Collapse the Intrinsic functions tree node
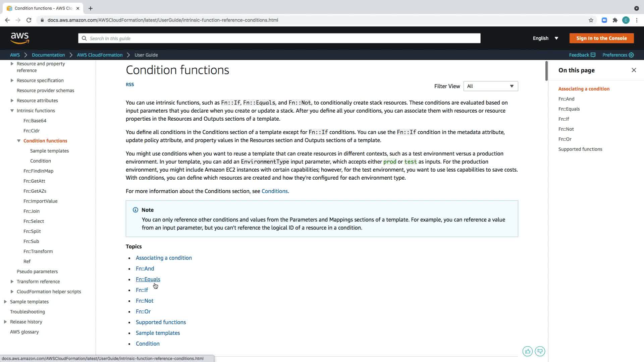This screenshot has width=644, height=362. (12, 111)
